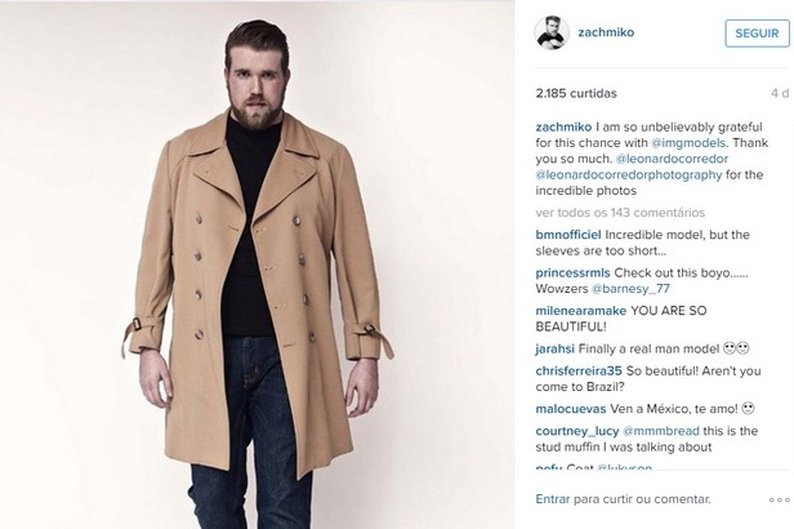This screenshot has height=529, width=794.
Task: View the 2.185 curtidas likes list
Action: (576, 93)
